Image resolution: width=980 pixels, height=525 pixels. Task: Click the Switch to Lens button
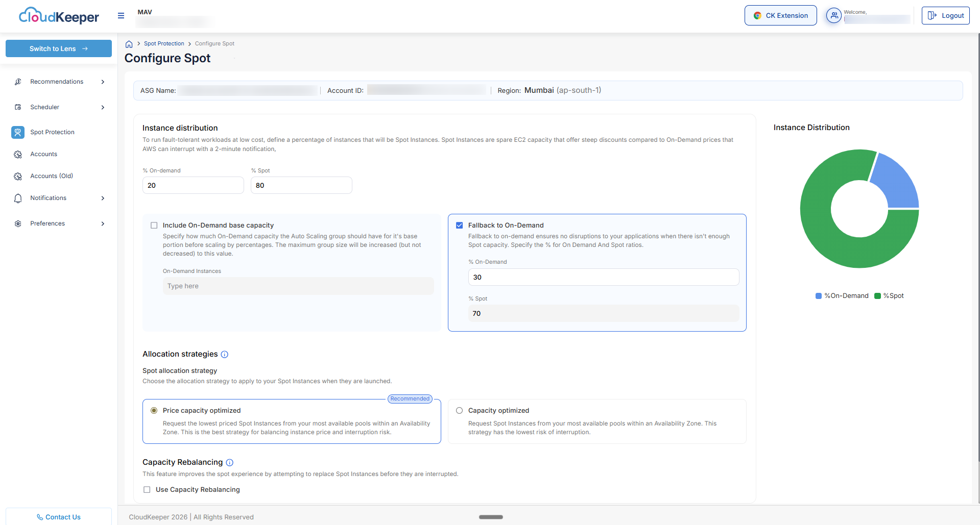59,48
